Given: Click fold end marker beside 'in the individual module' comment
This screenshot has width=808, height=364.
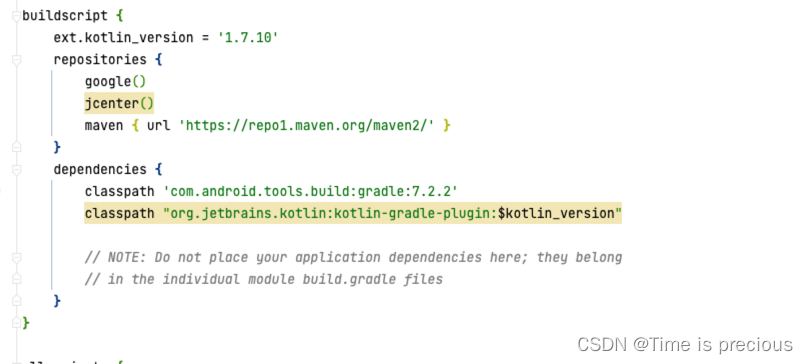Looking at the screenshot, I should tap(16, 279).
